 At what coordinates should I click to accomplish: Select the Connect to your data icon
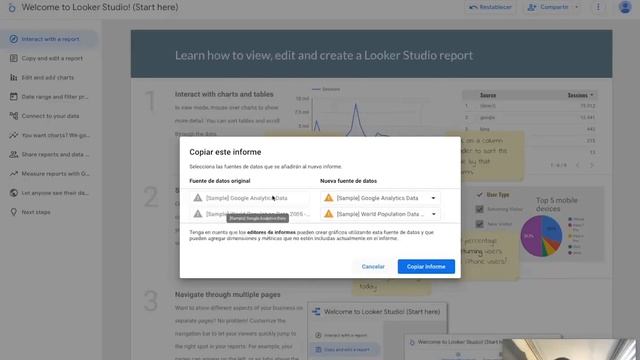pyautogui.click(x=13, y=116)
